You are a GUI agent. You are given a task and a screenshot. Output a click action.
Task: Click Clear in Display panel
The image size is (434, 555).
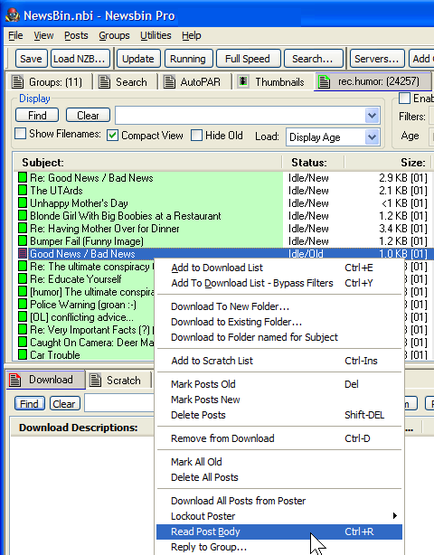point(88,115)
